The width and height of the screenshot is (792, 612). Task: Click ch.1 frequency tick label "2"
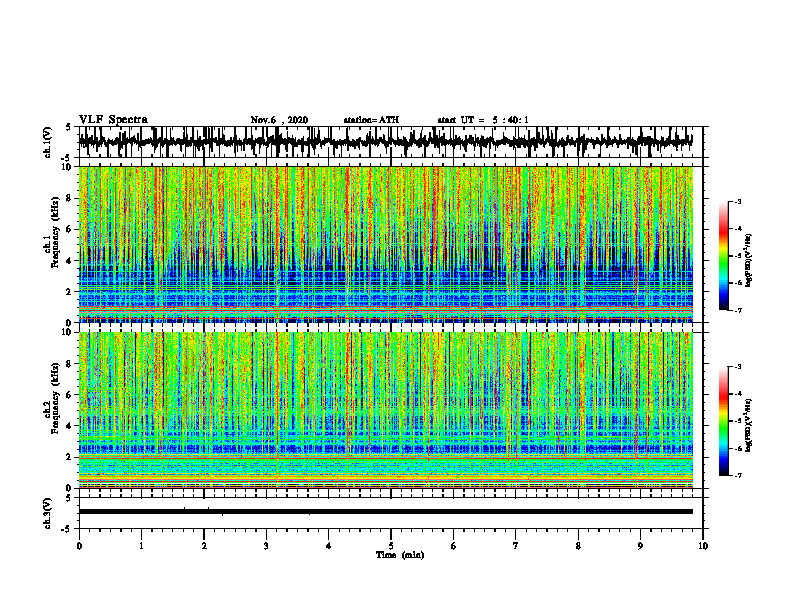[70, 292]
